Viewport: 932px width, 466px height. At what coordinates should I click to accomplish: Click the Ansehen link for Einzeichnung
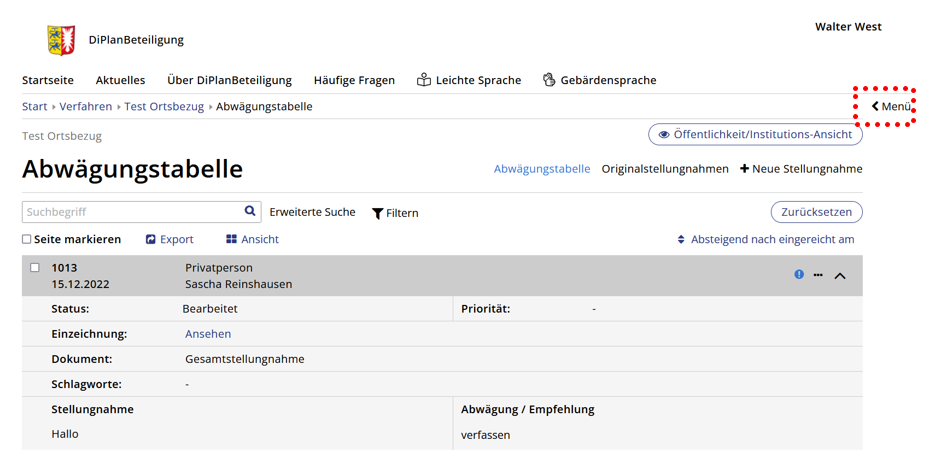point(208,334)
